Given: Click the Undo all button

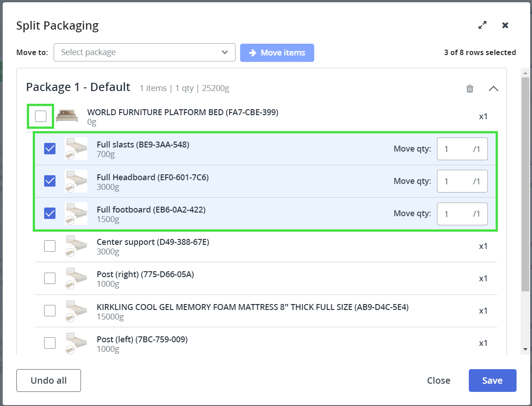Looking at the screenshot, I should 49,381.
